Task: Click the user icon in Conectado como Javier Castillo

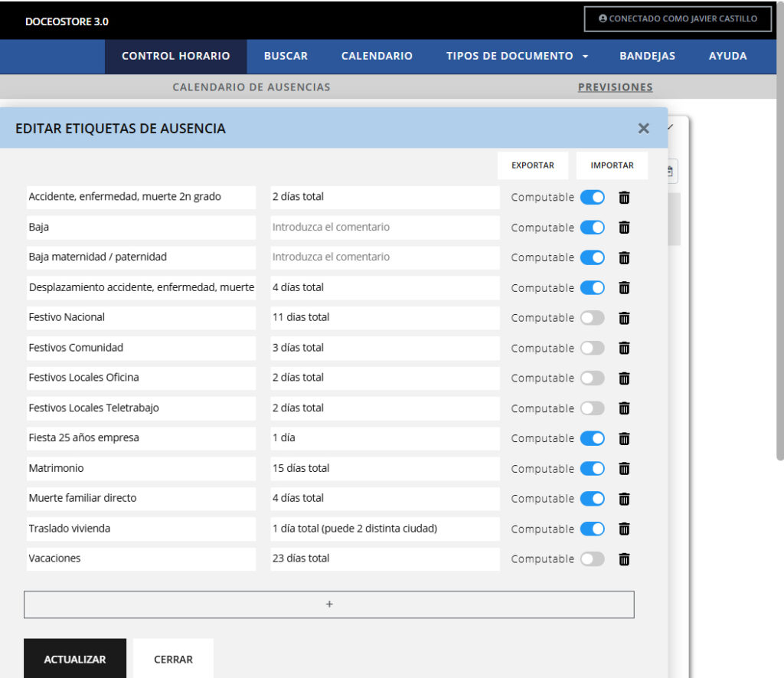Action: pyautogui.click(x=603, y=18)
